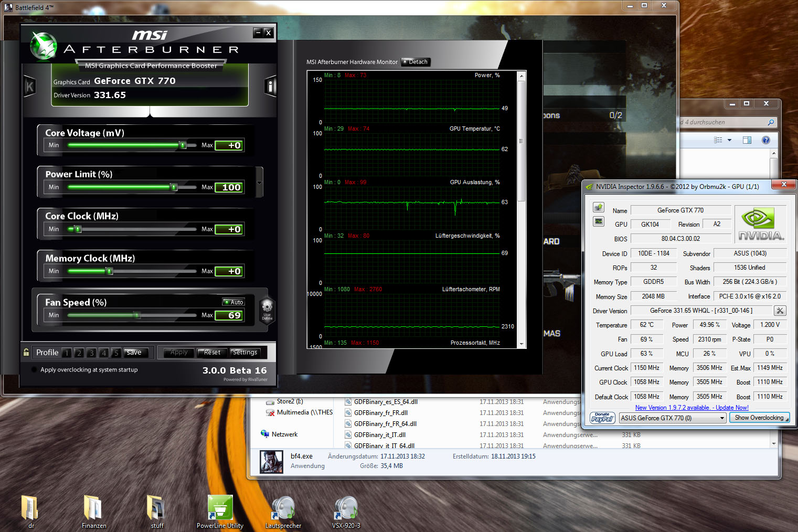Viewport: 798px width, 532px height.
Task: Click the Fan Speed slider handle
Action: coord(137,315)
